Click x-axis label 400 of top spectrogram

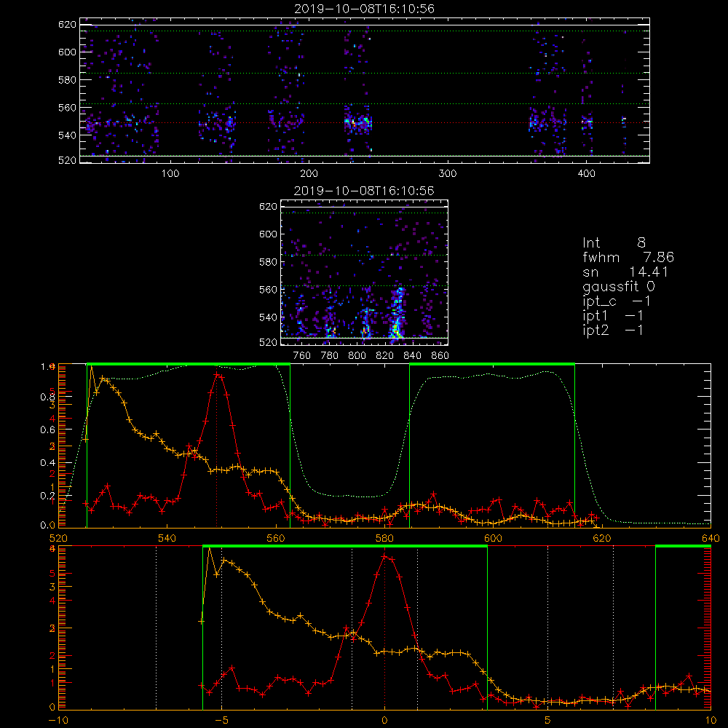tap(586, 174)
